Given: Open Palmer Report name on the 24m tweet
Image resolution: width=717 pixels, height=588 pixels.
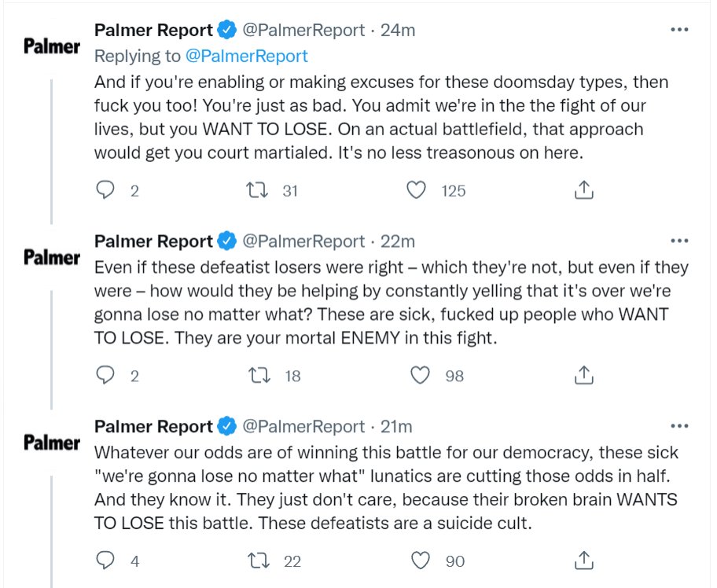Looking at the screenshot, I should pos(153,30).
